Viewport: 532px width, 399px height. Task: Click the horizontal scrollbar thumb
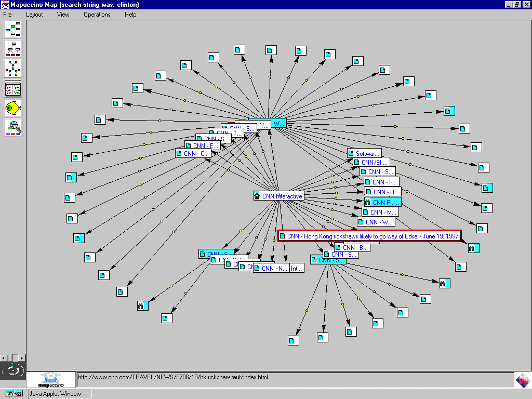pos(10,358)
